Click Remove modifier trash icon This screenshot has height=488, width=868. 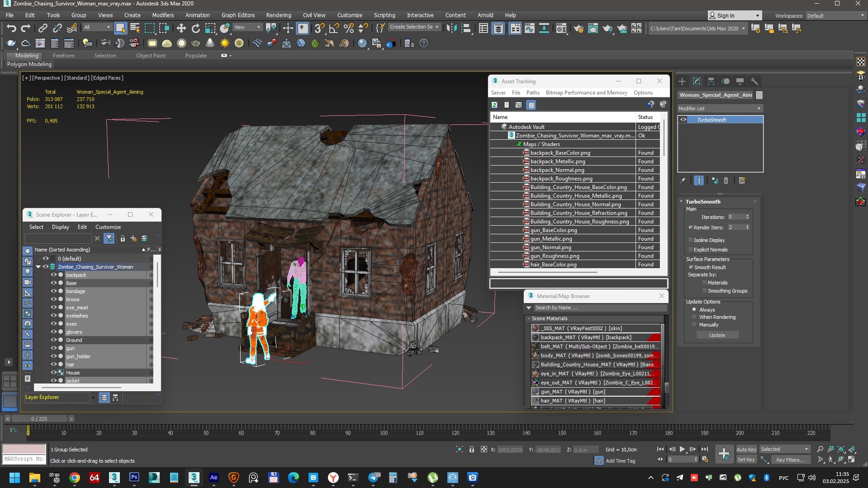pos(726,180)
